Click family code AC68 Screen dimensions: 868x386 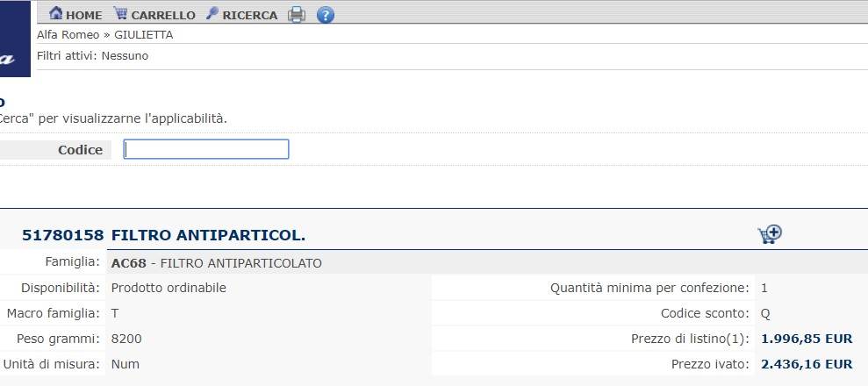coord(128,263)
